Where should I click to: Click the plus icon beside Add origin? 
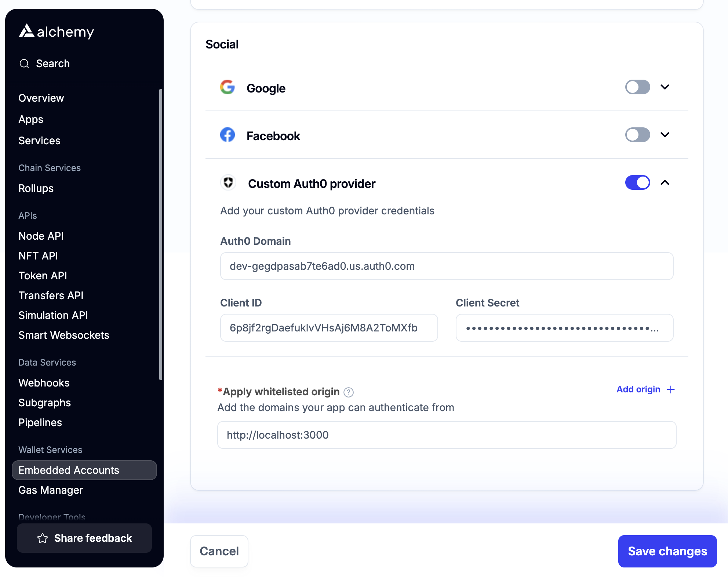[x=671, y=389]
